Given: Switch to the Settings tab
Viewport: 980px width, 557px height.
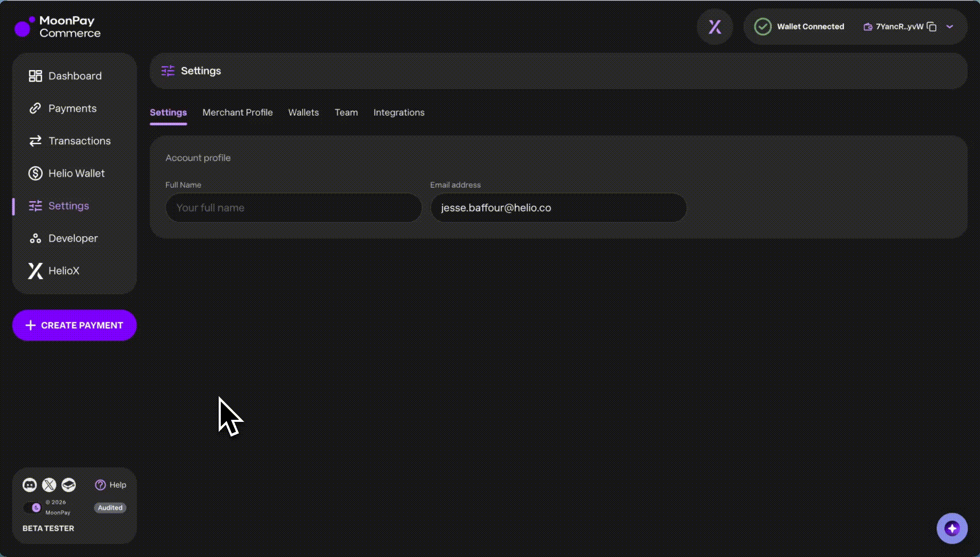Looking at the screenshot, I should pyautogui.click(x=168, y=112).
